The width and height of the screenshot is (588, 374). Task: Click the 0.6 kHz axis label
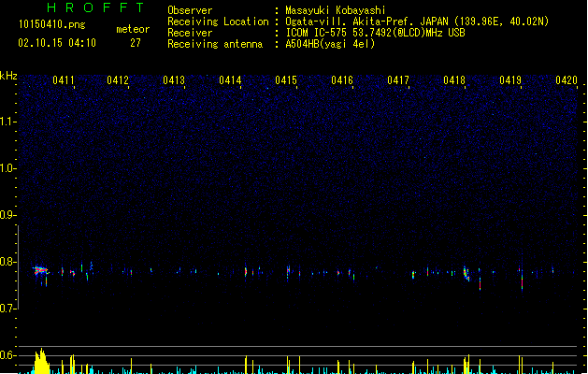pos(7,355)
